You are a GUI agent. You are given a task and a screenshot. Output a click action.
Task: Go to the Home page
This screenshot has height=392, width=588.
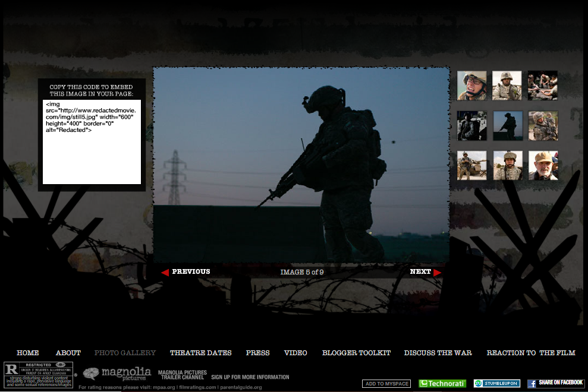pyautogui.click(x=28, y=353)
